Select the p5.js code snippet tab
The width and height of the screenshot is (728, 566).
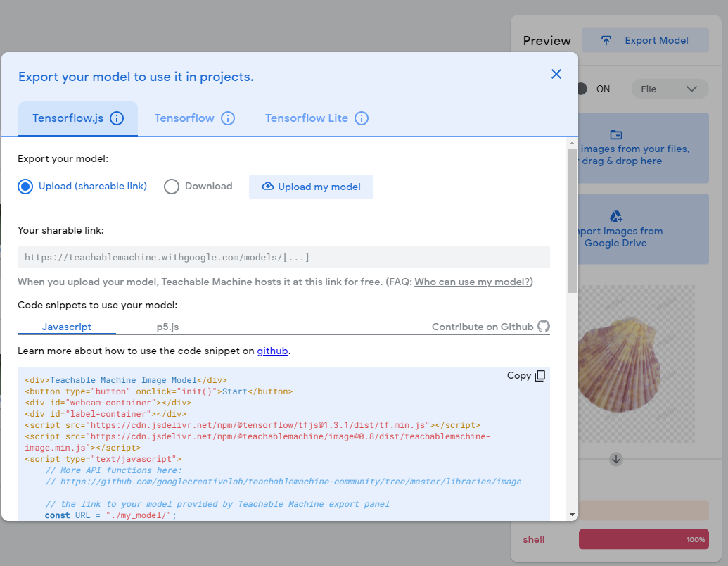click(167, 327)
